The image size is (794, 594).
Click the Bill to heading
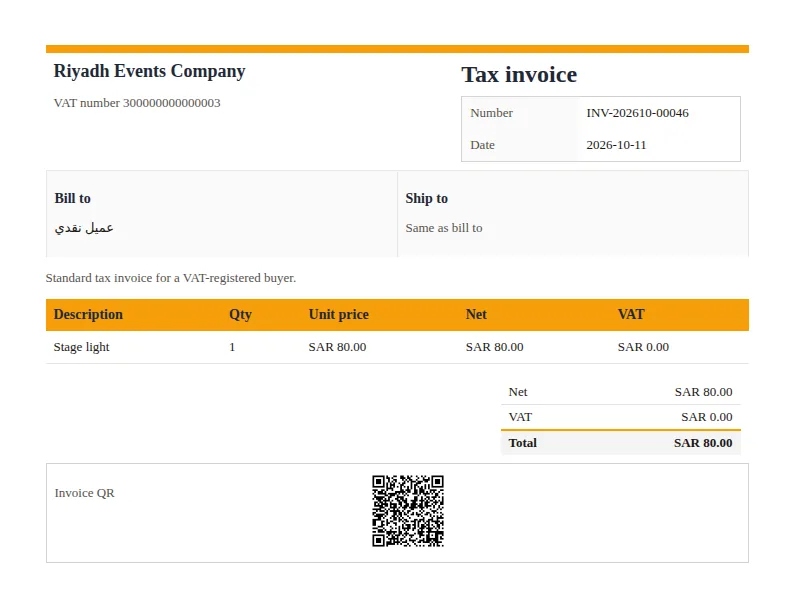[x=72, y=199]
